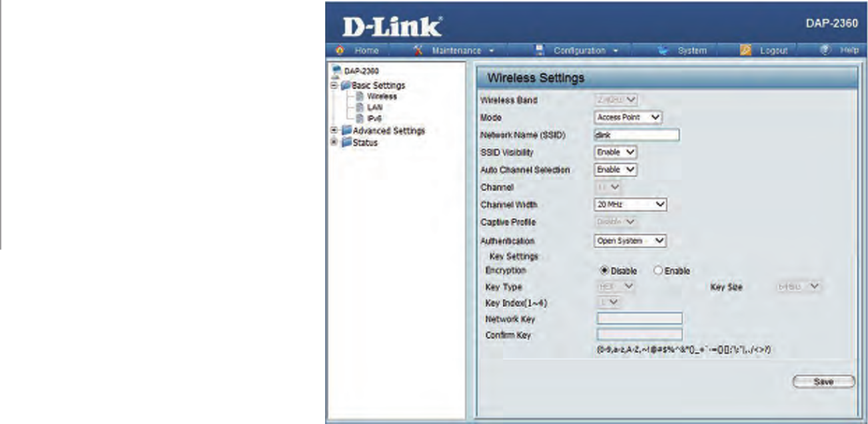Click the D-Link logo
This screenshot has height=424, width=868.
(392, 27)
